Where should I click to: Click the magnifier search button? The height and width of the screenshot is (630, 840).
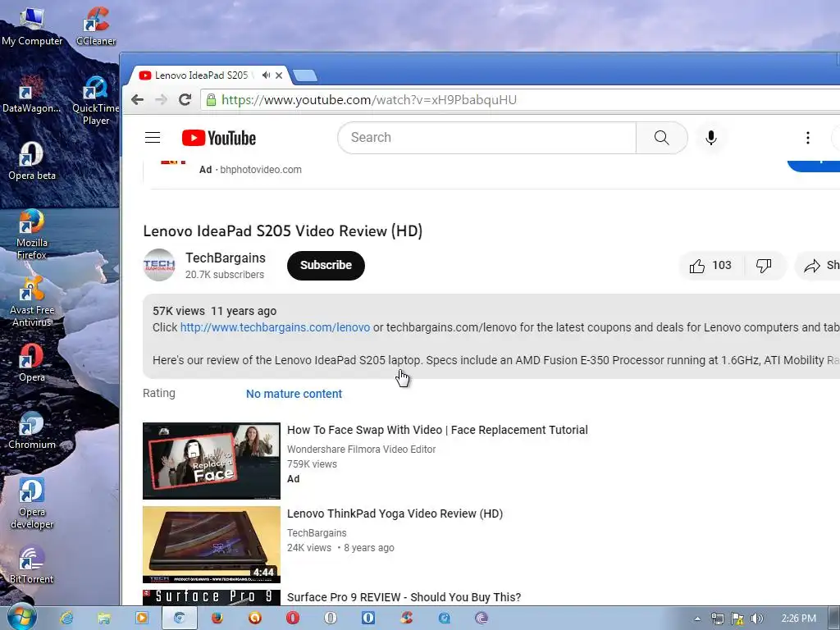pos(662,138)
